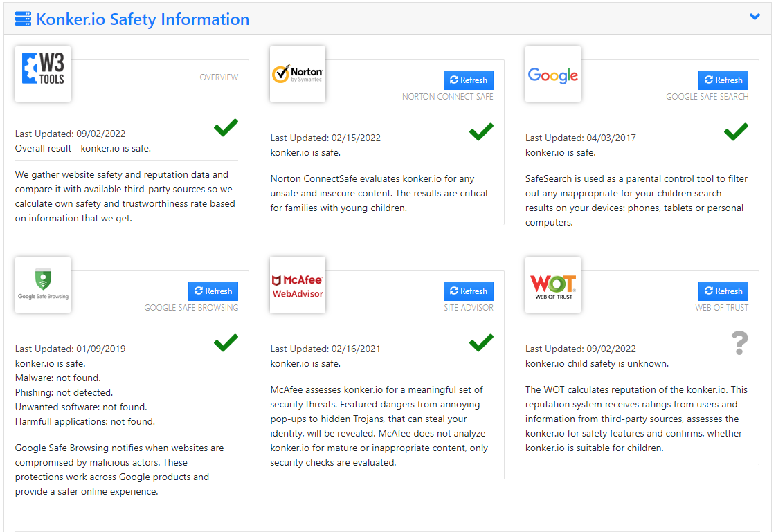Click 'konker.io child safety is unknown.' text
This screenshot has width=776, height=532.
pos(597,363)
